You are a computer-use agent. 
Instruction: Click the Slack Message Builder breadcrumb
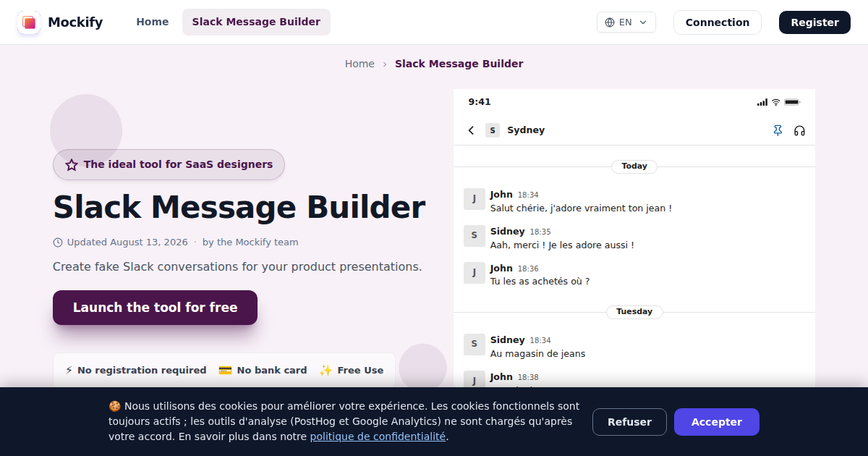459,64
